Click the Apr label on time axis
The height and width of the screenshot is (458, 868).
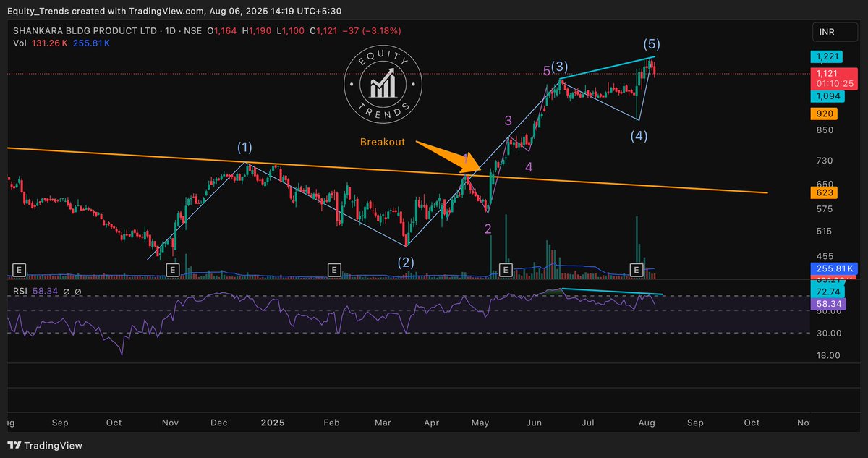click(431, 422)
